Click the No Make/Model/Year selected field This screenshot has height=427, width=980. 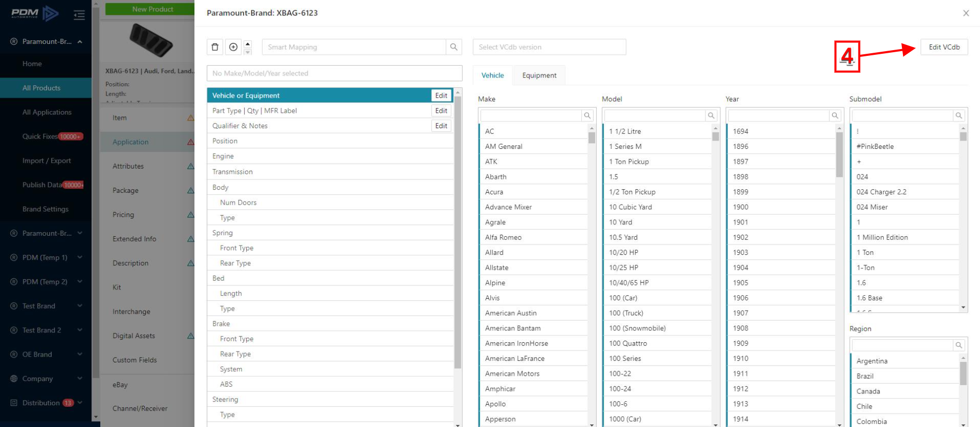coord(335,73)
